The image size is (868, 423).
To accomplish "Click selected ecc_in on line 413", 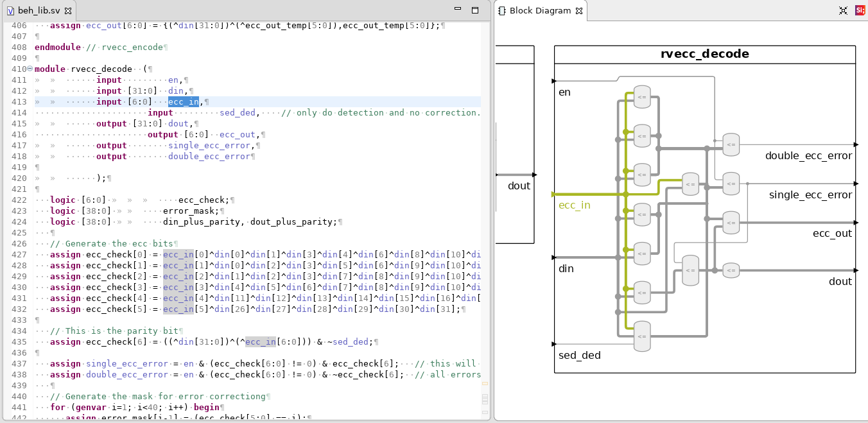I will [x=184, y=101].
